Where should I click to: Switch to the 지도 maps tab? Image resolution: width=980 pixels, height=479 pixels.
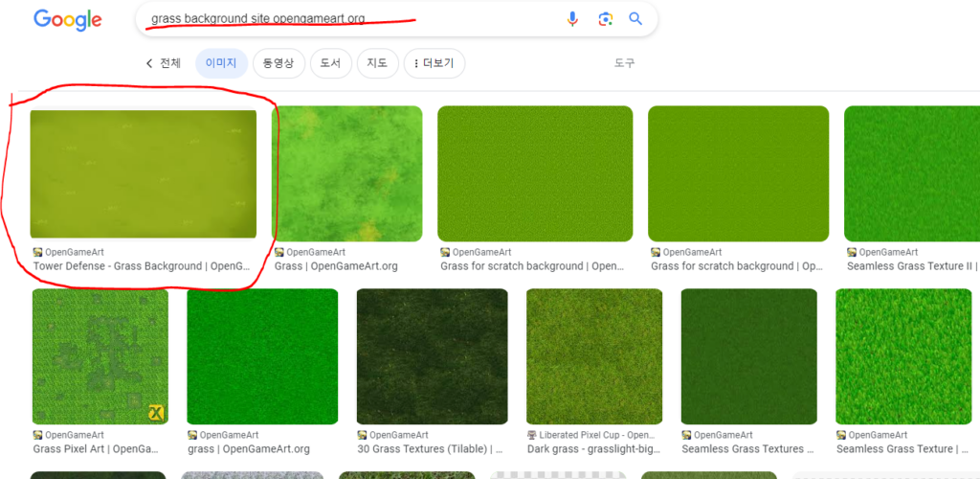click(x=377, y=63)
